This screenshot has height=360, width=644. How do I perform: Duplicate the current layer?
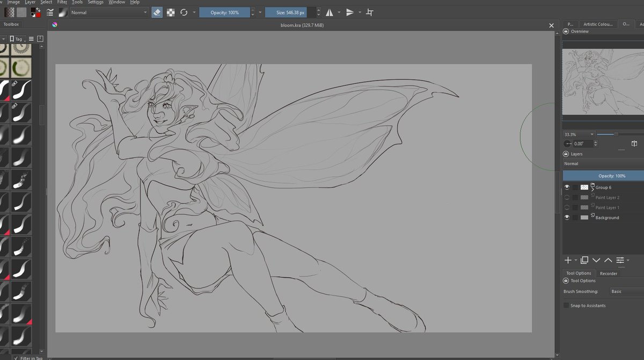(x=584, y=260)
